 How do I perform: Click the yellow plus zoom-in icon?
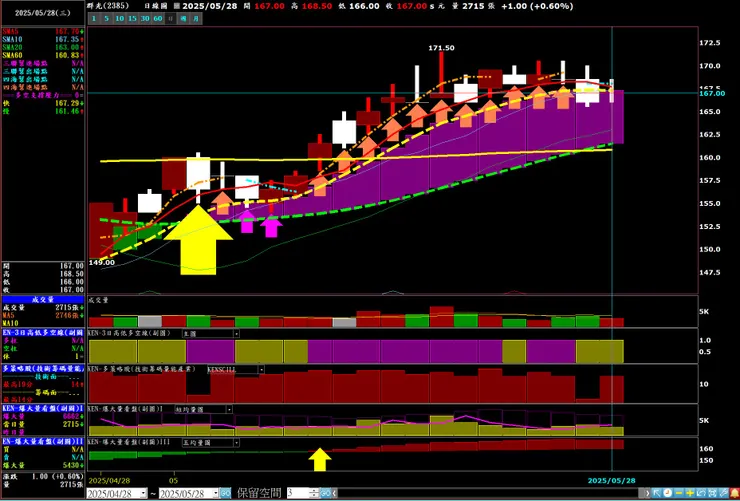(x=690, y=493)
